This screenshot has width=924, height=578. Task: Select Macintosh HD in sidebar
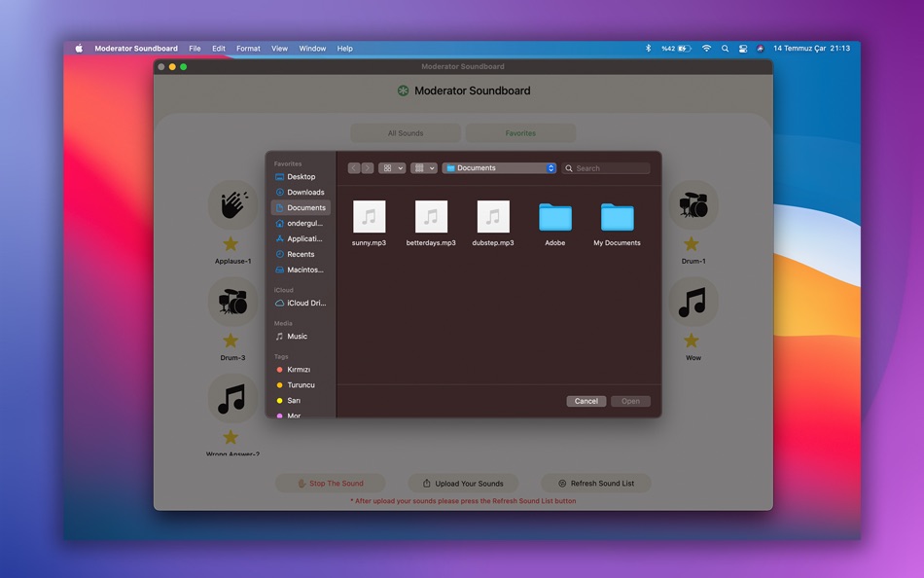301,270
